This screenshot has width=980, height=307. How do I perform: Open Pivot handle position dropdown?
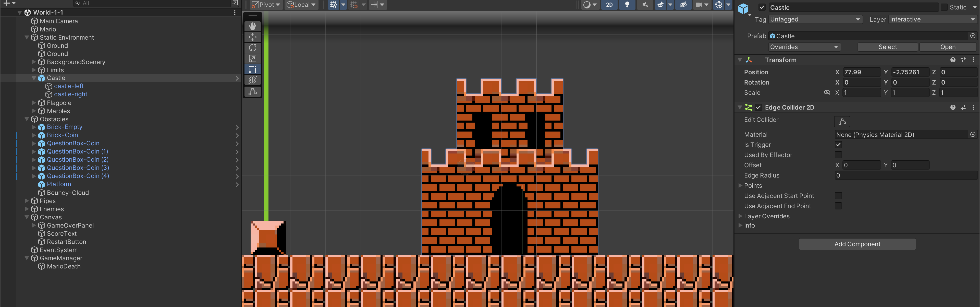pos(266,5)
